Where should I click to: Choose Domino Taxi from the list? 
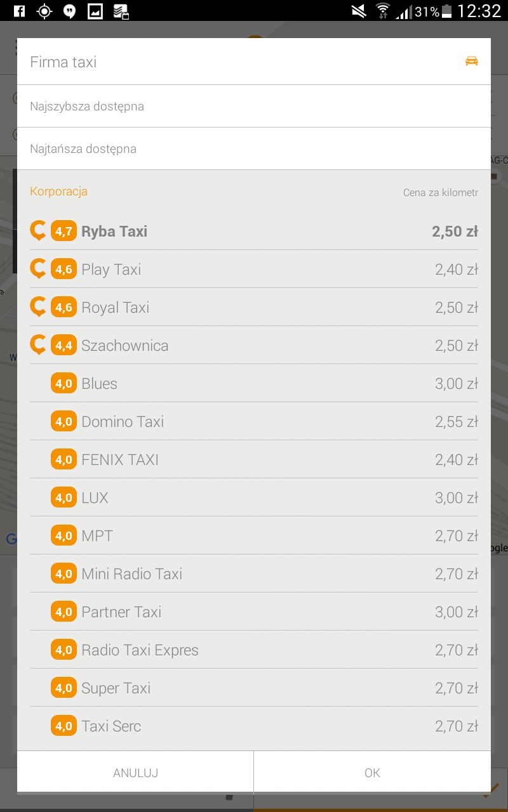254,421
